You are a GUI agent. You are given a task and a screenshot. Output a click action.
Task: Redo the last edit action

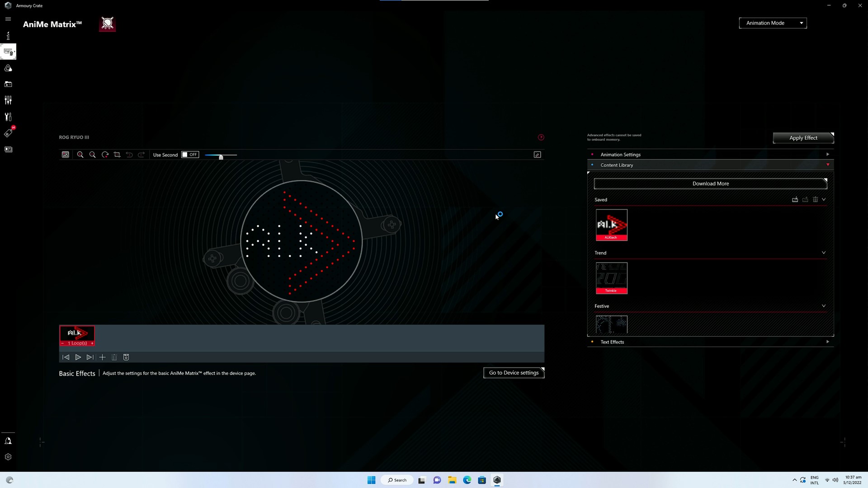142,155
